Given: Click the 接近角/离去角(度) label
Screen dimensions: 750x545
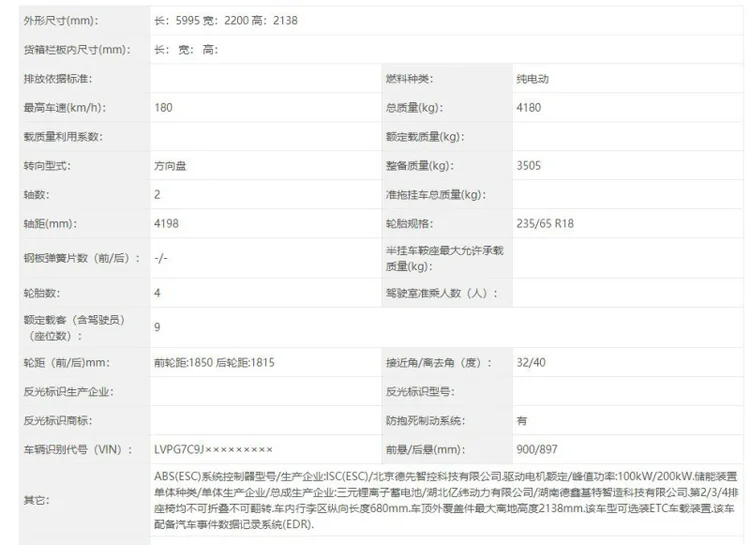Looking at the screenshot, I should pyautogui.click(x=439, y=363).
